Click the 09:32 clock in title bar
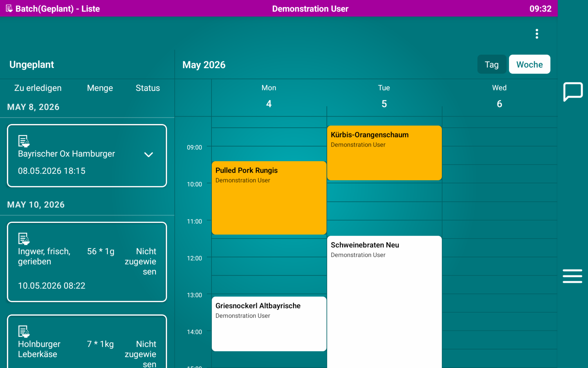Viewport: 588px width, 368px height. click(540, 9)
